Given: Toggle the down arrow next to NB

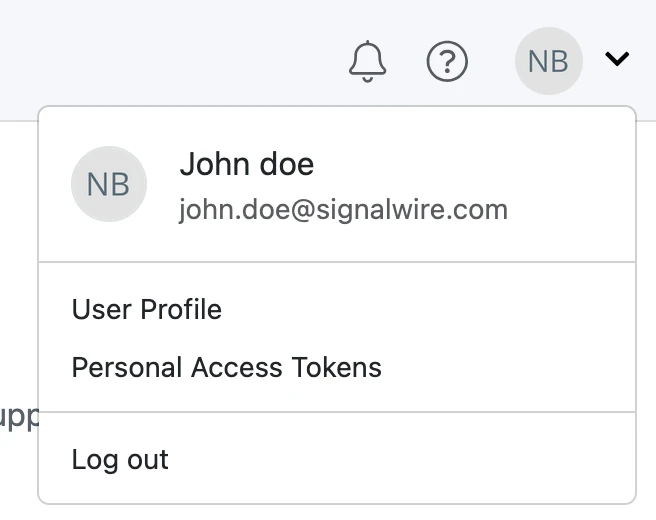Looking at the screenshot, I should 617,60.
